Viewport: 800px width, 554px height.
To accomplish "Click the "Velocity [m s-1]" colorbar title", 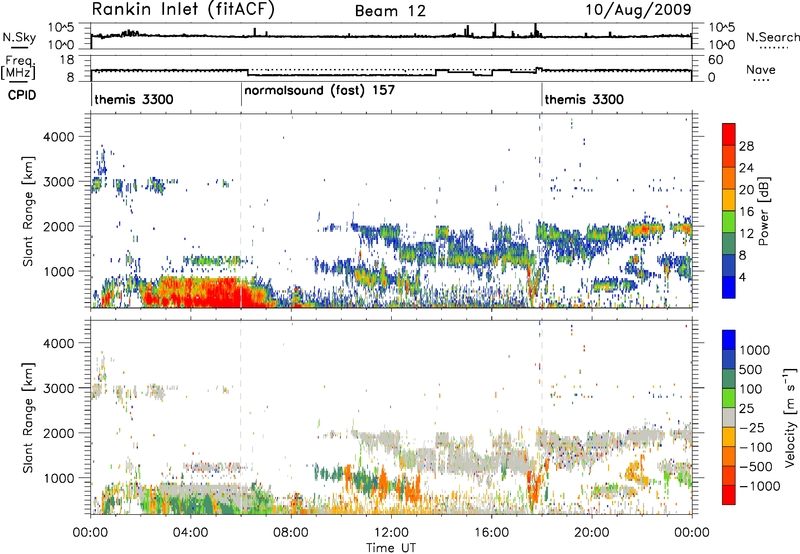I will pyautogui.click(x=791, y=417).
